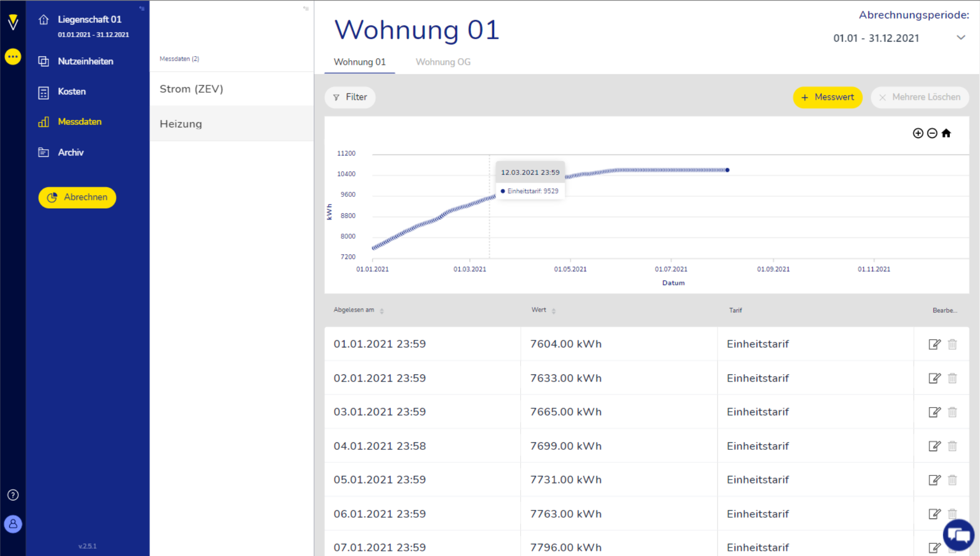Reset chart view with home icon
Image resolution: width=980 pixels, height=556 pixels.
pos(946,133)
